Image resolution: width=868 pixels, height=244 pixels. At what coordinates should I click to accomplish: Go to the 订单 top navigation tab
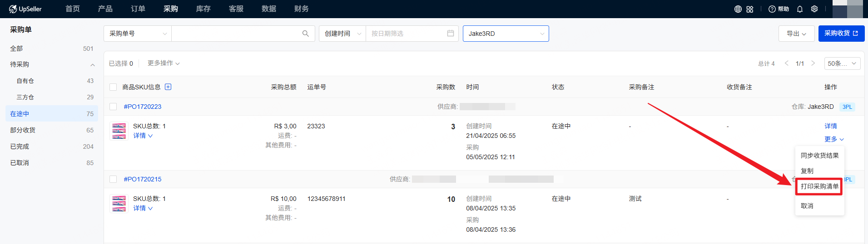point(138,9)
